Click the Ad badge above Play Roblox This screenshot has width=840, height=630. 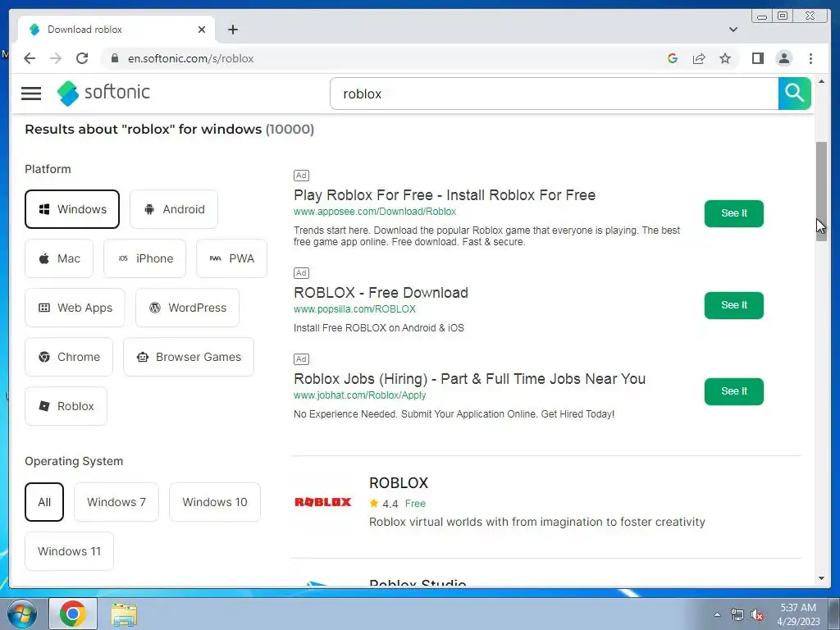301,176
